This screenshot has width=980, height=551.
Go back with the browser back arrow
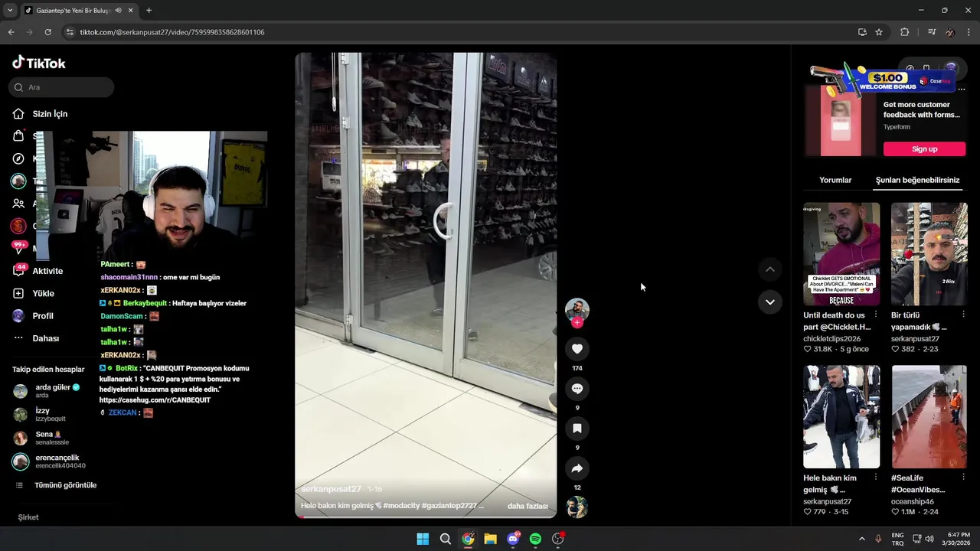tap(11, 32)
